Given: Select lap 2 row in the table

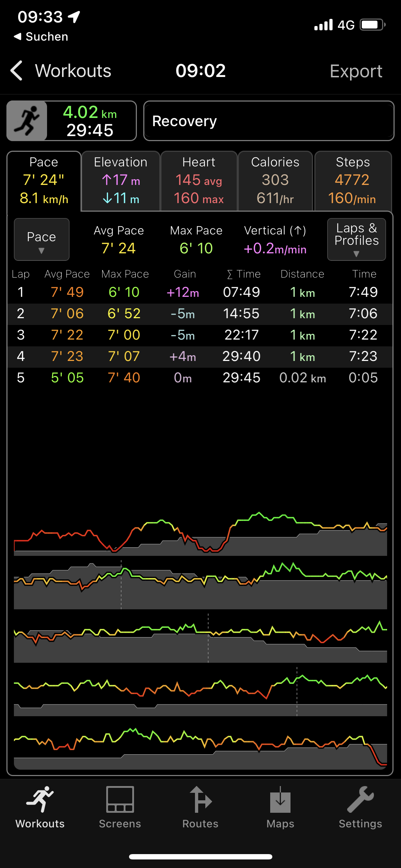Looking at the screenshot, I should [200, 314].
